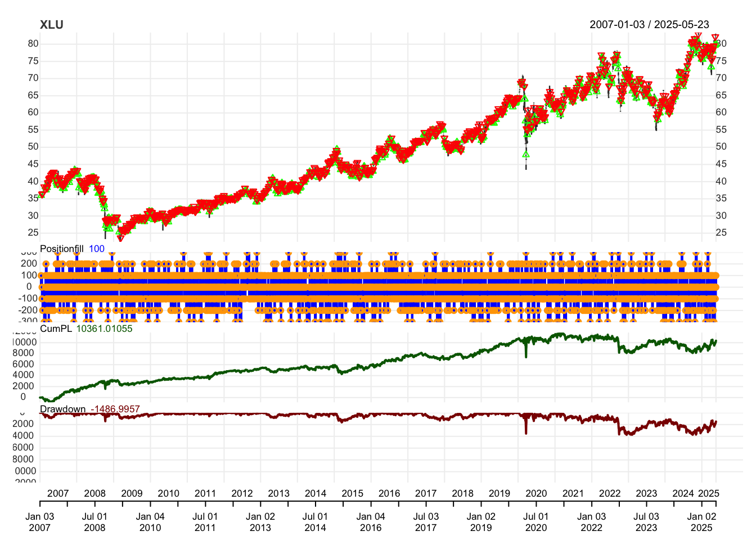The image size is (756, 540).
Task: Click the 2018 year label on the time axis
Action: point(462,493)
